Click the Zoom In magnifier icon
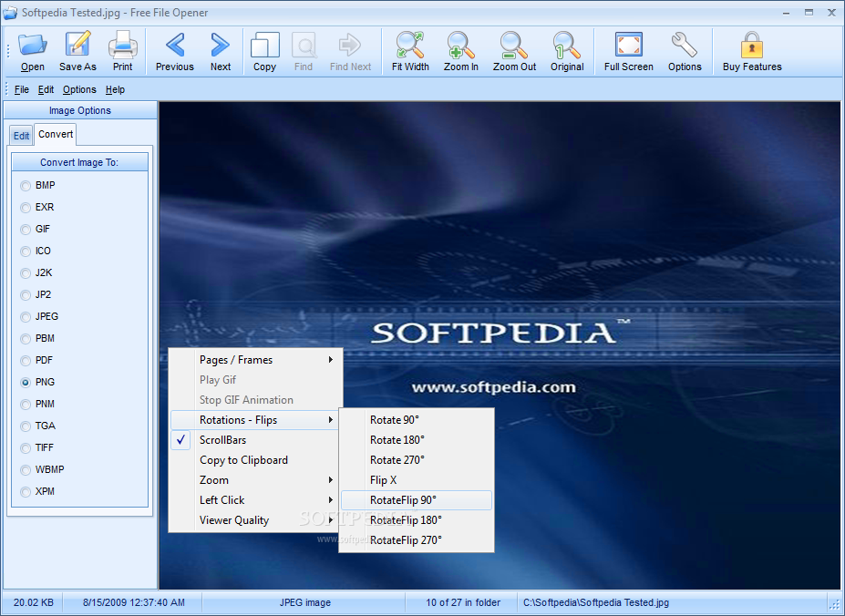 460,45
